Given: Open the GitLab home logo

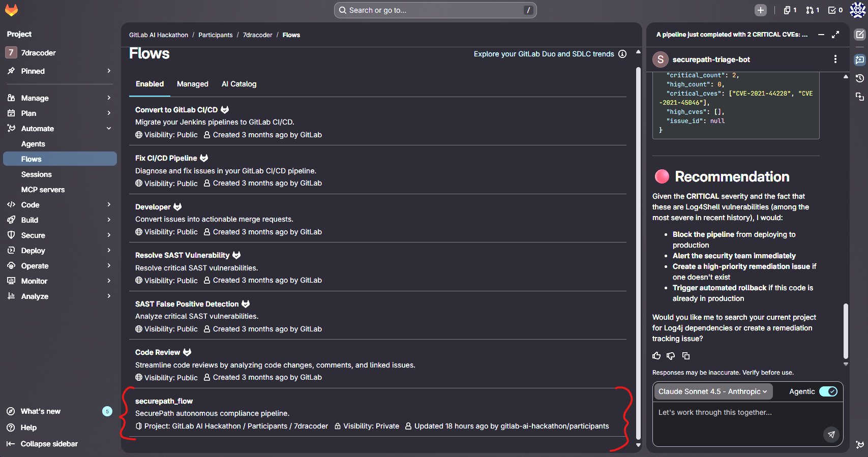Looking at the screenshot, I should [x=11, y=10].
